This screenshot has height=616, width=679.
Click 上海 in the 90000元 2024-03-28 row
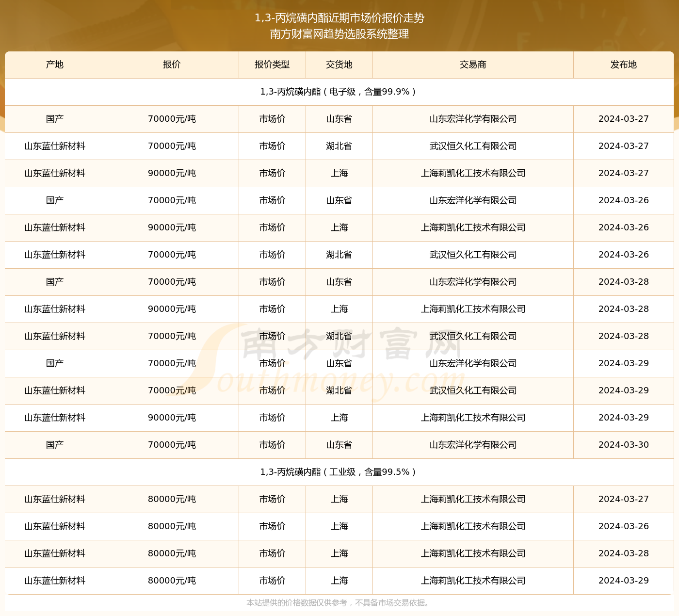click(339, 309)
